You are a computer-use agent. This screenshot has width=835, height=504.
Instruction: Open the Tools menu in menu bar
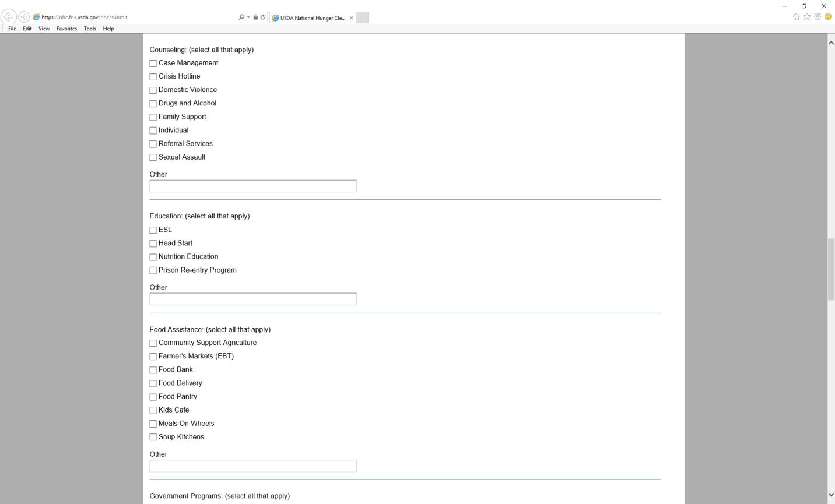[90, 29]
